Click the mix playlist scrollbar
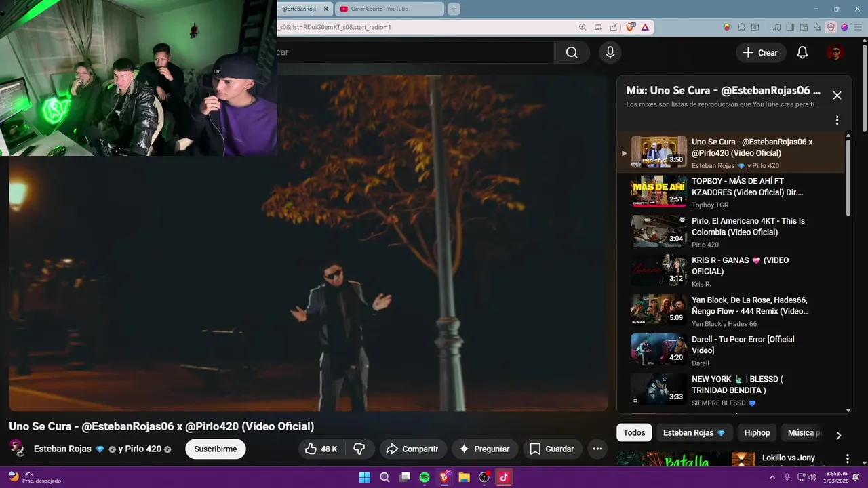This screenshot has height=488, width=868. [x=848, y=178]
